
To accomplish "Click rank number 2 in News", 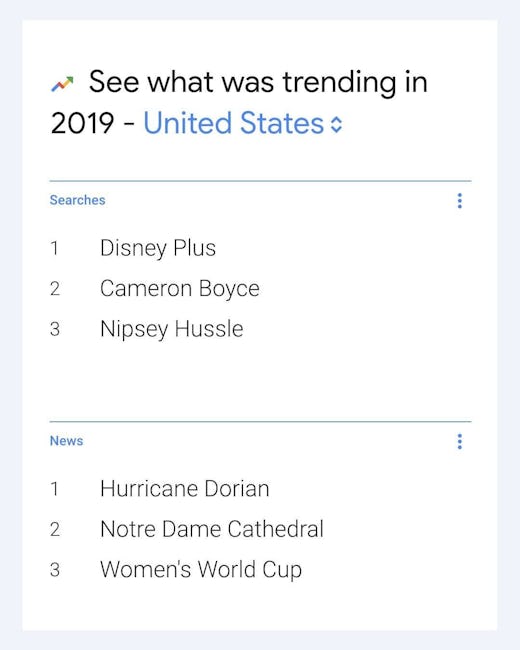I will point(55,529).
